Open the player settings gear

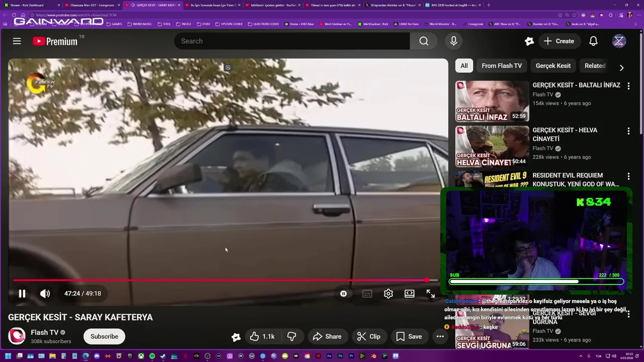pyautogui.click(x=388, y=294)
